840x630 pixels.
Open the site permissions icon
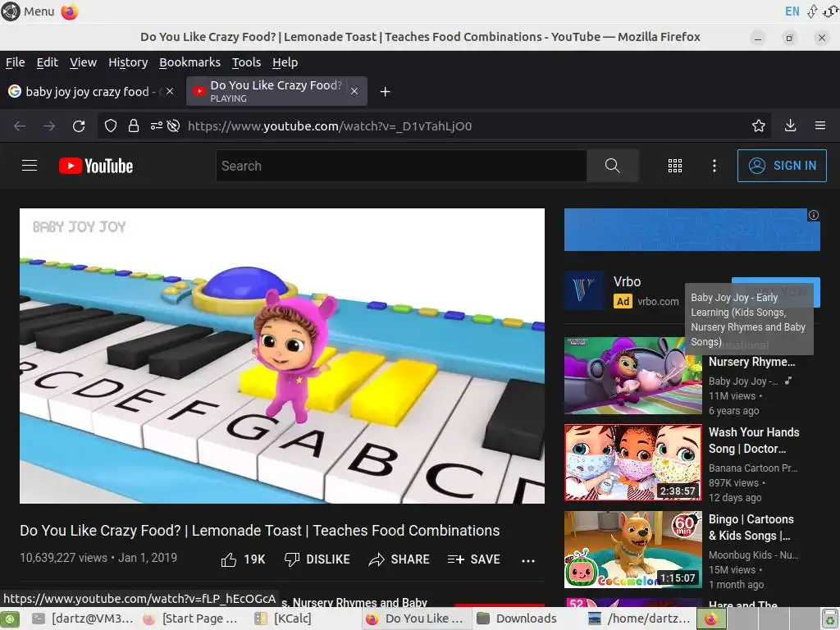[x=156, y=126]
